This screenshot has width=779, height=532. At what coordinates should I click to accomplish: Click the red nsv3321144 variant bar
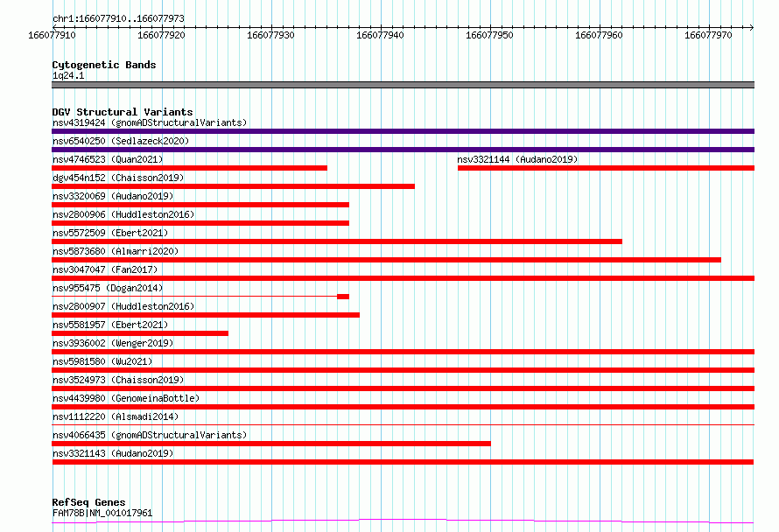[x=606, y=168]
